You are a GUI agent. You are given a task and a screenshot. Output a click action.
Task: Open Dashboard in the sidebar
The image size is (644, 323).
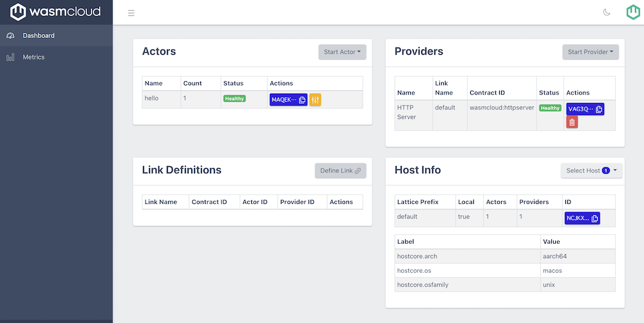56,35
